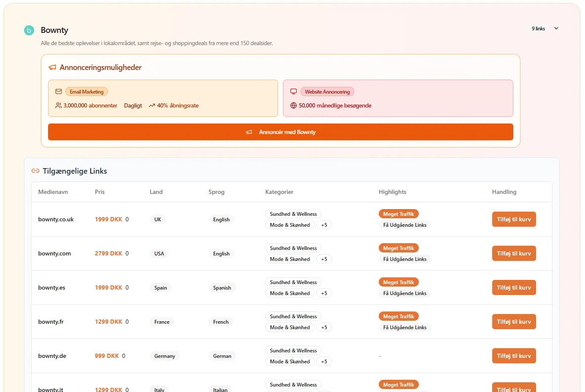Click the link chain icon beside Tilgængelige Links
Screen dimensions: 585x392
[x=35, y=171]
